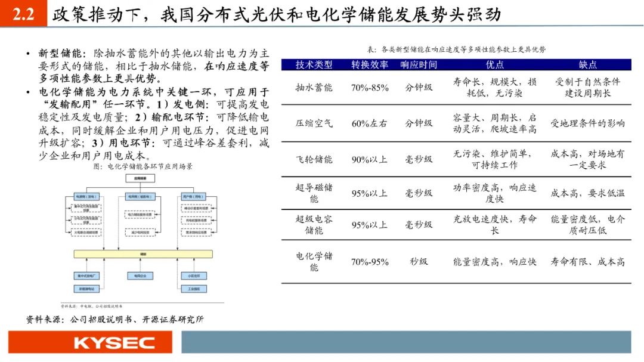The image size is (644, 362).
Task: Click the dashed 电力辅助服务场景 box
Action: [140, 215]
